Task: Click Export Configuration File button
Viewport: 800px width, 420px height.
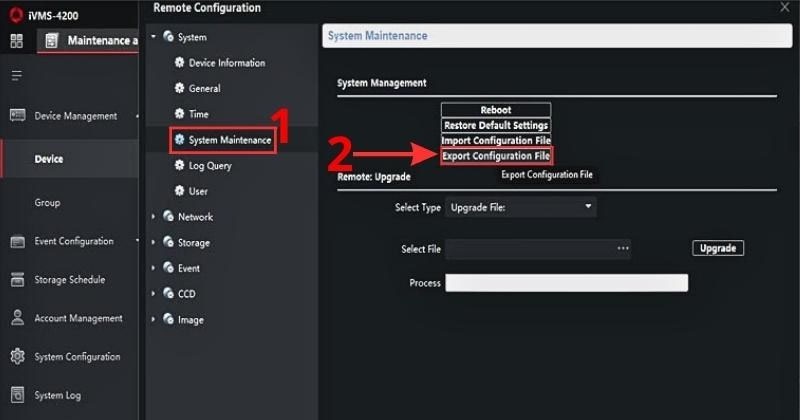Action: [x=496, y=156]
